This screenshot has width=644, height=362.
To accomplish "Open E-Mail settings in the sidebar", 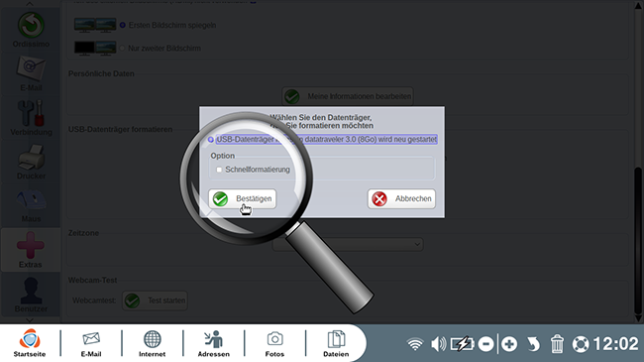I will [x=31, y=73].
